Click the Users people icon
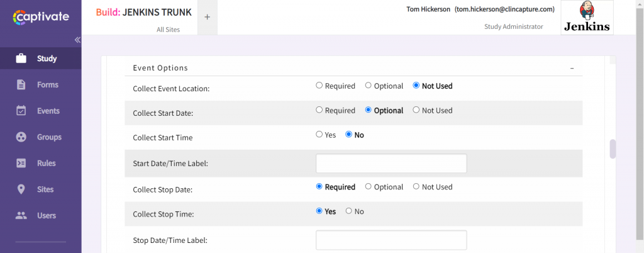This screenshot has width=644, height=253. (21, 215)
